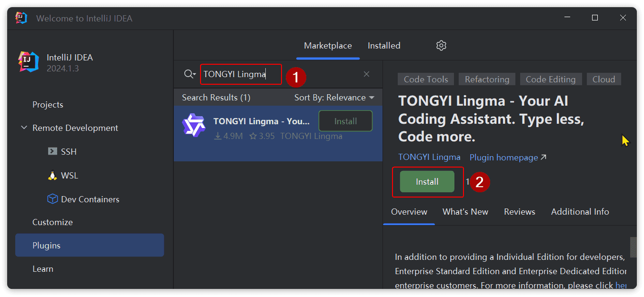Click the "Welcome to IntelliJ IDEA" window title
Image resolution: width=644 pixels, height=297 pixels.
(84, 19)
